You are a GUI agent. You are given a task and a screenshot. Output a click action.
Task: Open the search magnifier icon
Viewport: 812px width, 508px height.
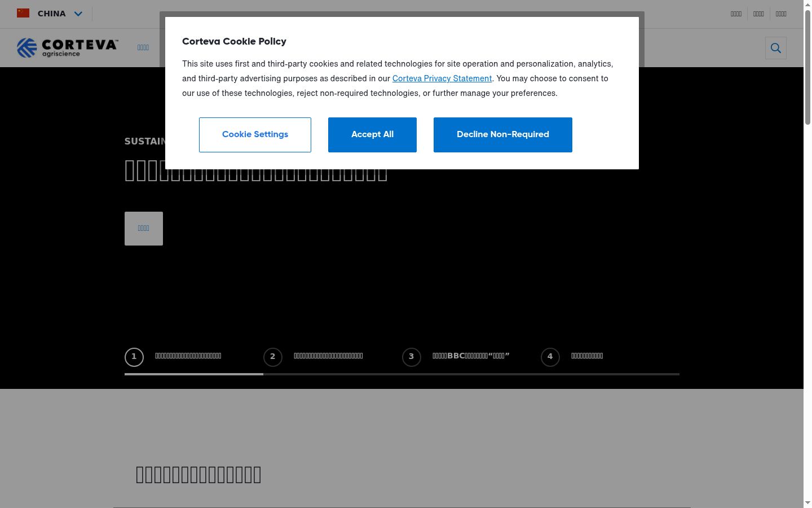[x=776, y=48]
